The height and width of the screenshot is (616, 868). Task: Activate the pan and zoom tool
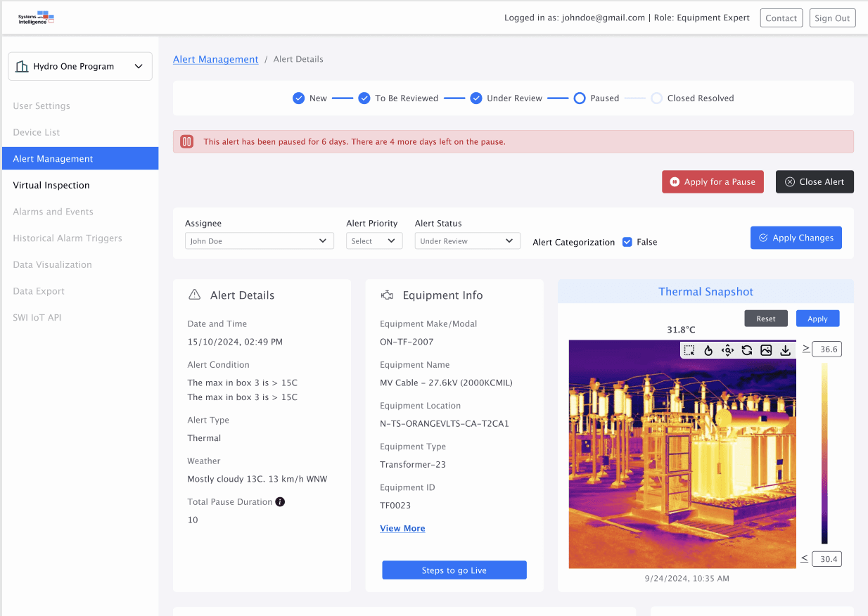pyautogui.click(x=728, y=350)
